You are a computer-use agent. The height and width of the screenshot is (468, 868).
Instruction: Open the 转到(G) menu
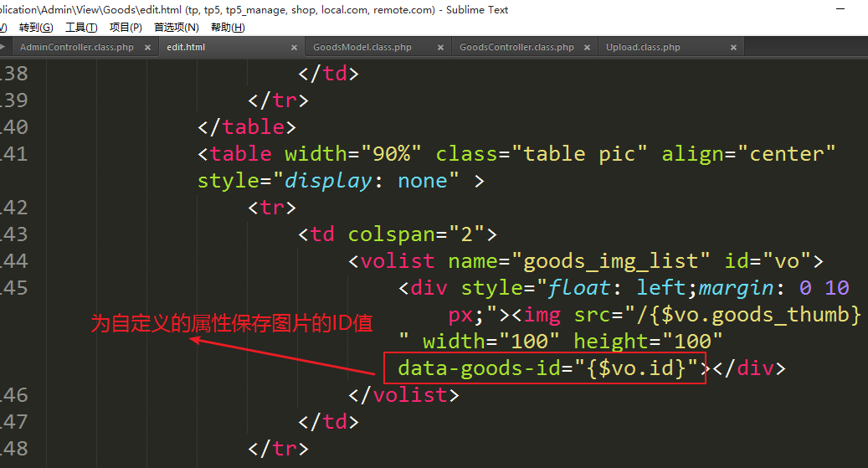tap(35, 28)
